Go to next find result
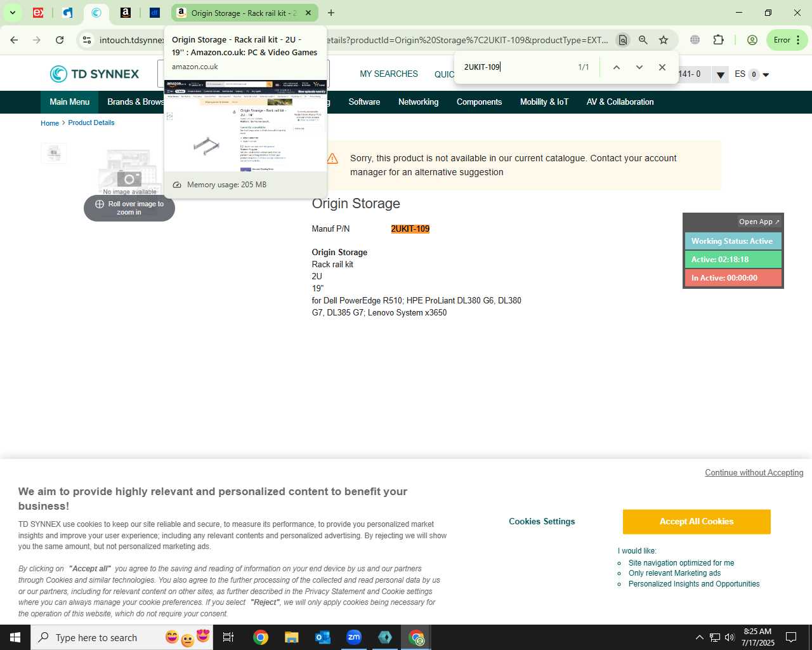 coord(639,67)
